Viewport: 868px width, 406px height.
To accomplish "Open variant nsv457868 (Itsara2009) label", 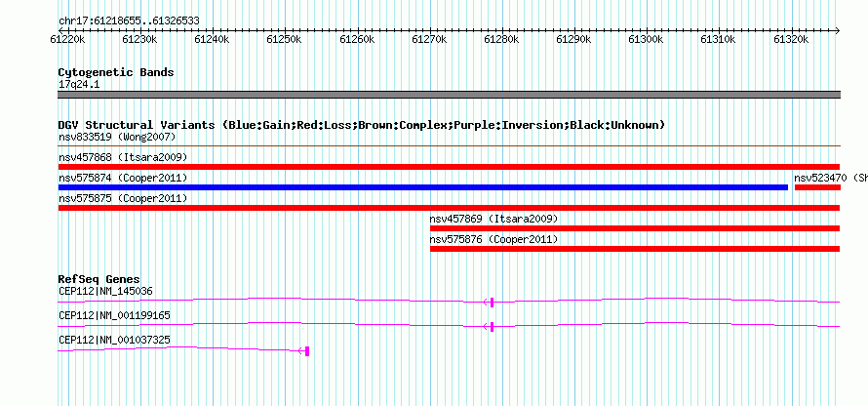I will click(x=123, y=157).
